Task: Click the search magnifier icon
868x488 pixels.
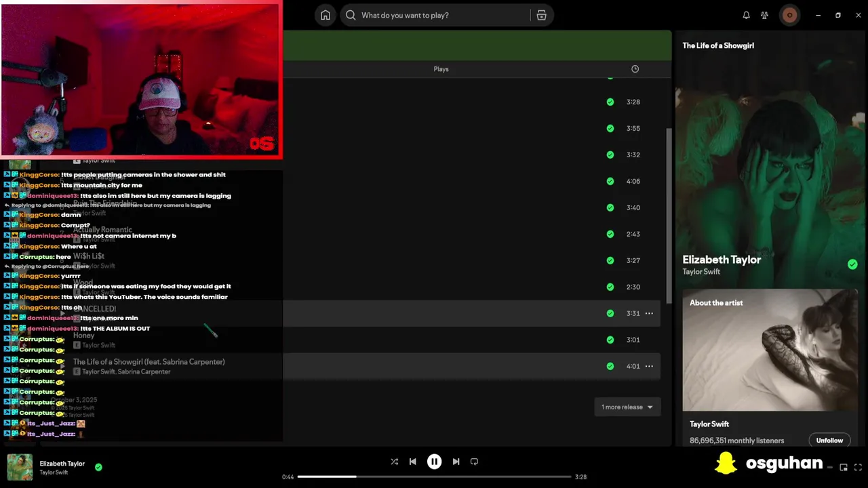Action: 351,15
